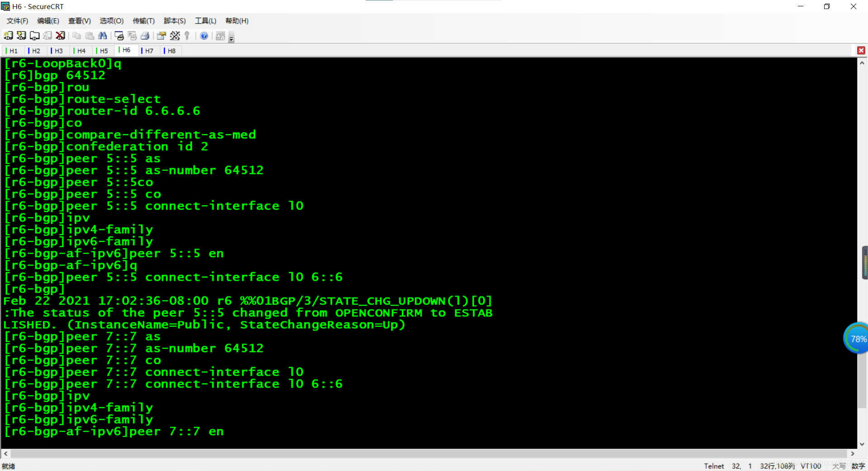The height and width of the screenshot is (471, 868).
Task: Click the Paste toolbar icon
Action: point(90,36)
